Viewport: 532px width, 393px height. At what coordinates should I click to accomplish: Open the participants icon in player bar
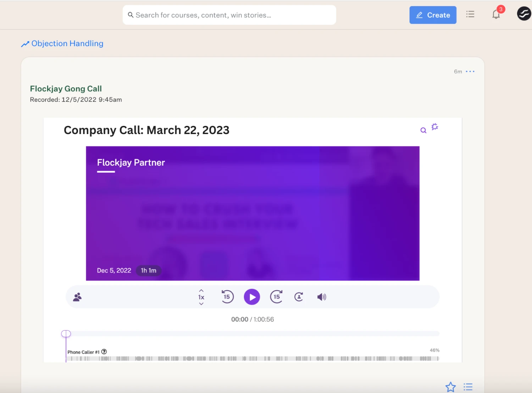coord(77,297)
